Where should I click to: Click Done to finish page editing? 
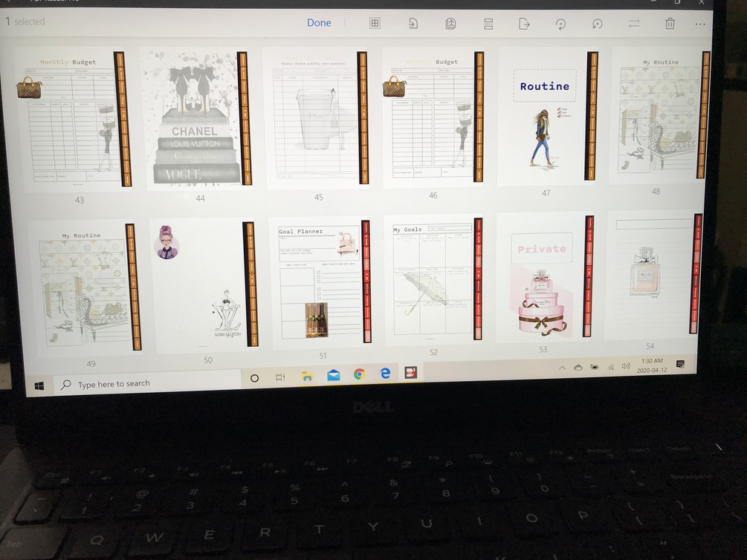click(319, 22)
